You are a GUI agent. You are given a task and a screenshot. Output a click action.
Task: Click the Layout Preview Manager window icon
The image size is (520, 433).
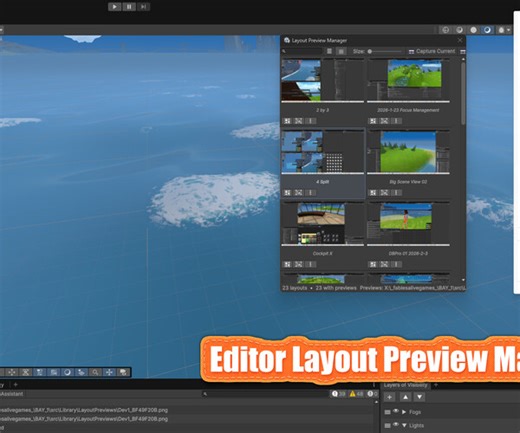[x=287, y=40]
